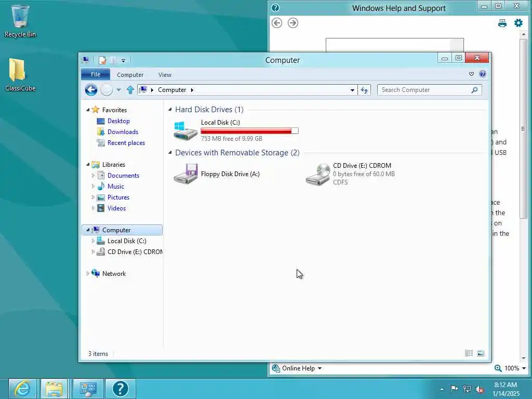The image size is (532, 399).
Task: Switch to details view in status bar
Action: click(469, 353)
